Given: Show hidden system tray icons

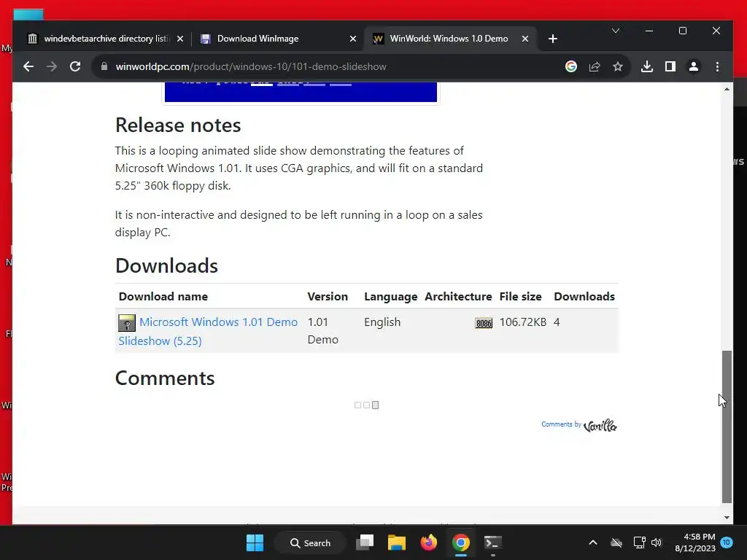Looking at the screenshot, I should tap(592, 542).
